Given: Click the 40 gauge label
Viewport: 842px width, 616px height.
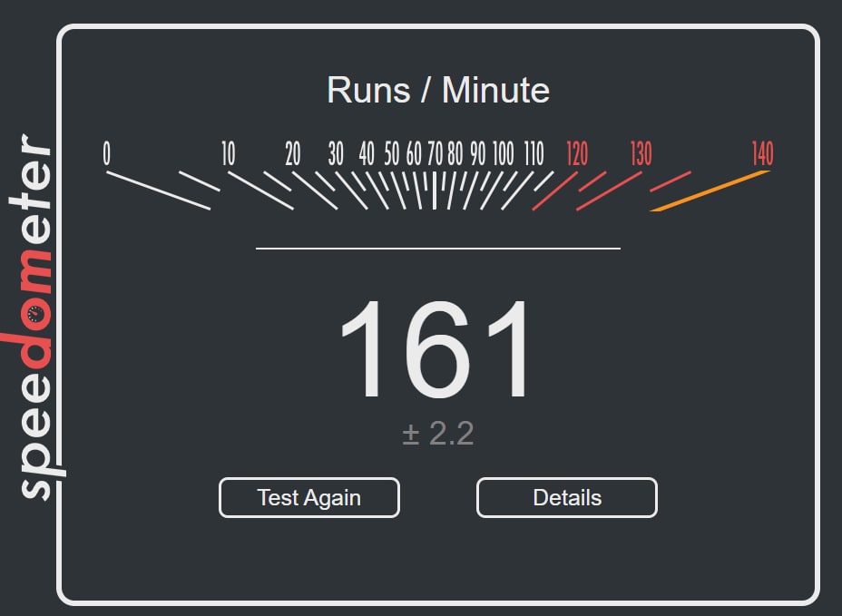Looking at the screenshot, I should 367,153.
